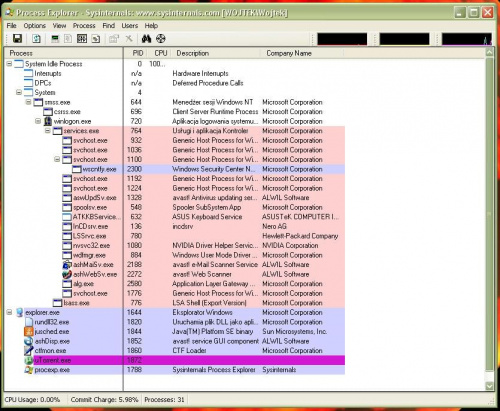Viewport: 500px width, 411px height.
Task: Collapse the System Idle Process tree node
Action: [x=9, y=64]
